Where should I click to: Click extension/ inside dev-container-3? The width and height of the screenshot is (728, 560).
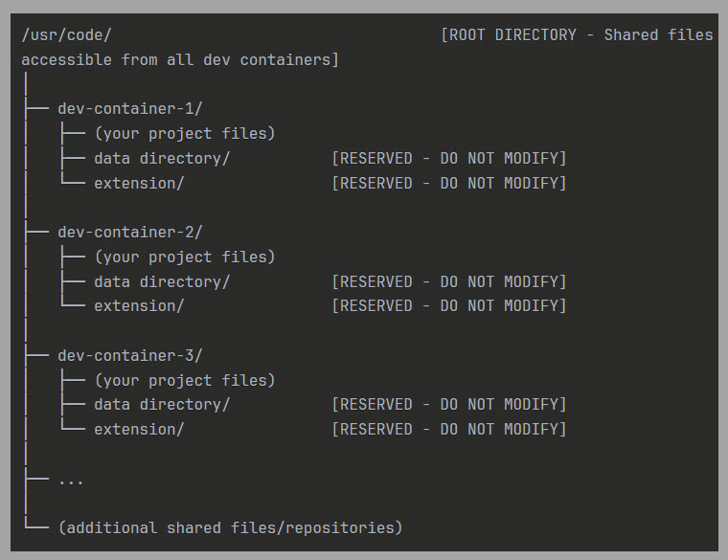[139, 430]
